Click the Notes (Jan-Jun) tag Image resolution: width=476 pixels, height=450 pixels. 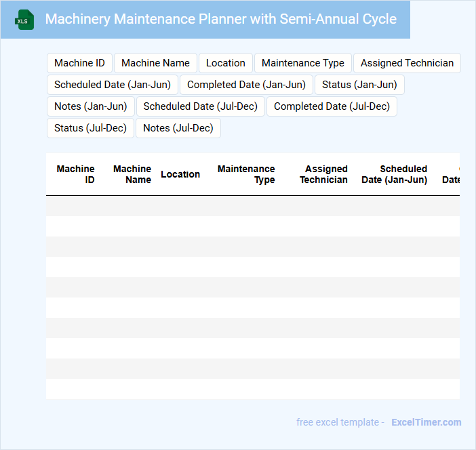coord(91,106)
